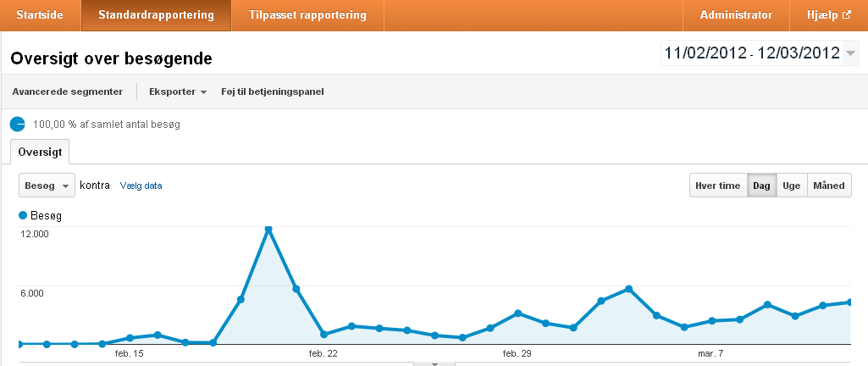Click the Vælg data link
The width and height of the screenshot is (868, 366).
141,186
